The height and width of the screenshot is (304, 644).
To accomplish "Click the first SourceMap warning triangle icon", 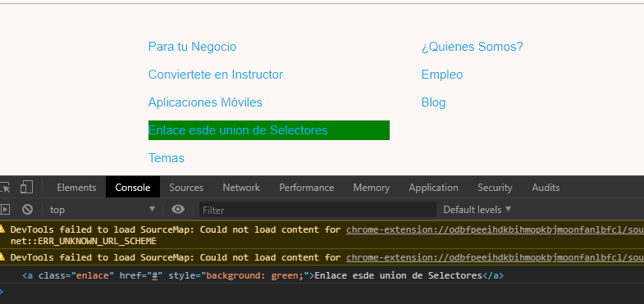I will coord(2,229).
